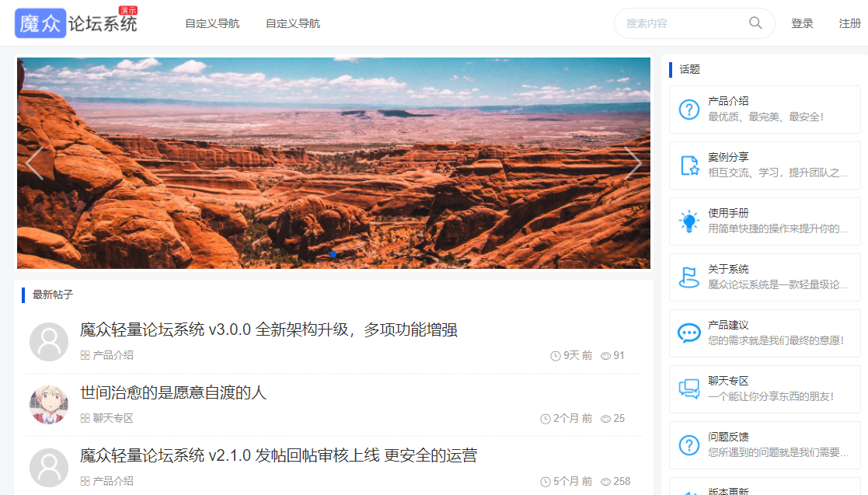Open the first 自定义导航 menu item
Screen dimensions: 868x495
tap(212, 23)
